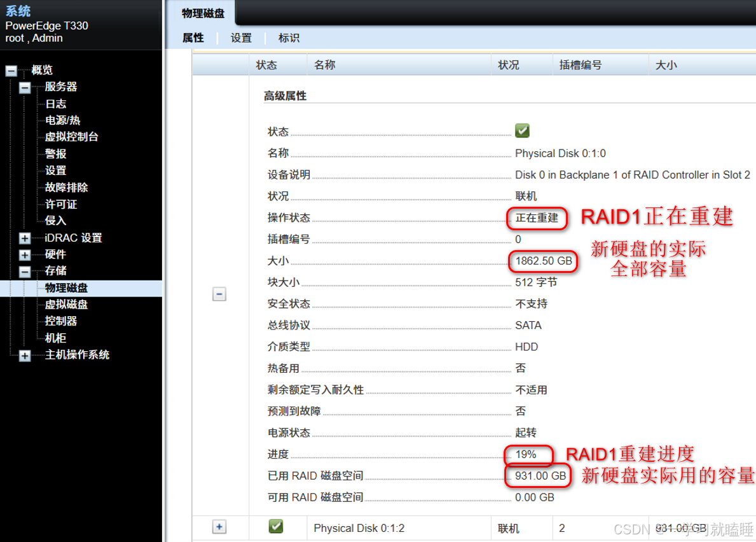The width and height of the screenshot is (756, 542).
Task: Expand the 主机操作系统 tree node
Action: point(24,356)
